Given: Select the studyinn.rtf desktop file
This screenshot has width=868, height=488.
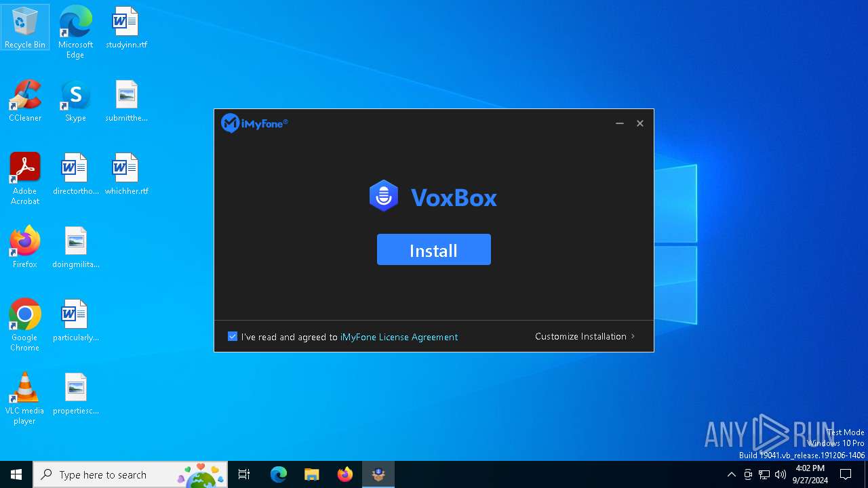Looking at the screenshot, I should [x=126, y=28].
